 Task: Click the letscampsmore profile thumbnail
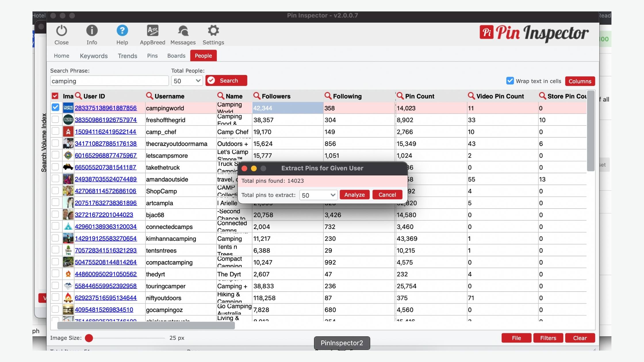[68, 155]
